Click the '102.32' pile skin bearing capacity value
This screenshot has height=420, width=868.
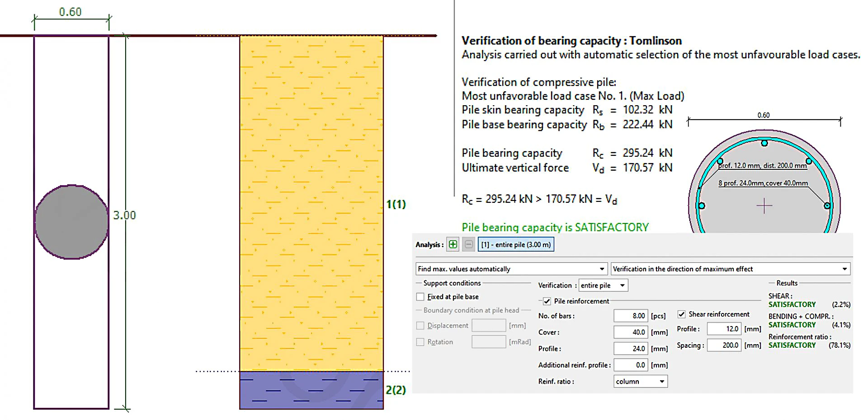click(638, 110)
